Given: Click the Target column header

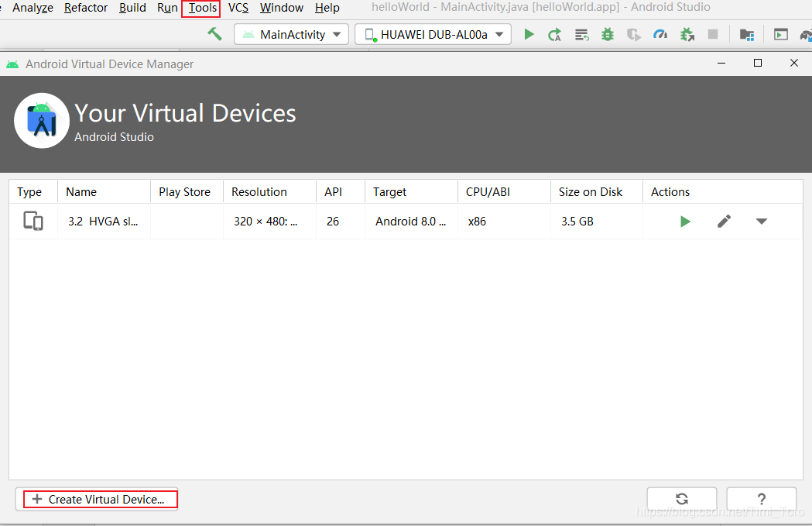Looking at the screenshot, I should (x=411, y=192).
